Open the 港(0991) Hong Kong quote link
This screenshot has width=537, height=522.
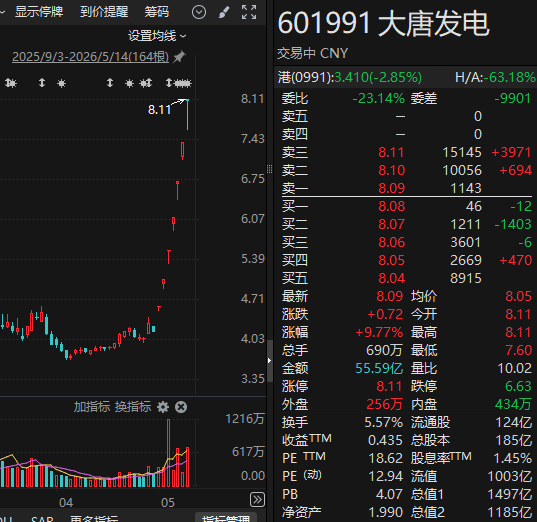pyautogui.click(x=349, y=77)
